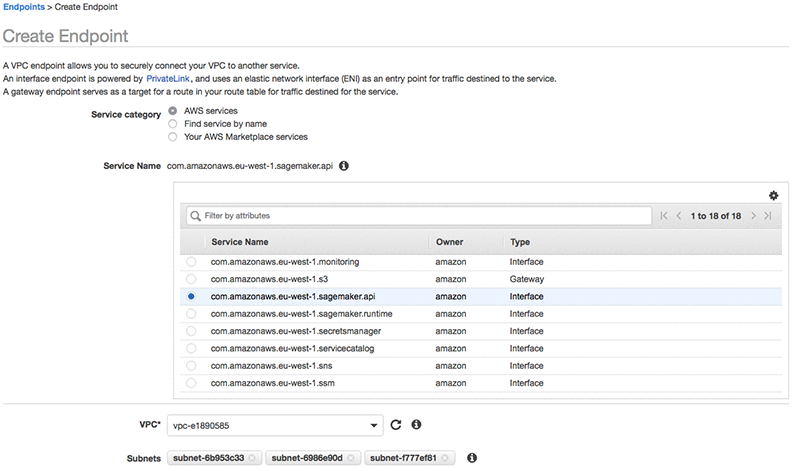The height and width of the screenshot is (471, 800).
Task: Sort the table by Type column
Action: 520,242
